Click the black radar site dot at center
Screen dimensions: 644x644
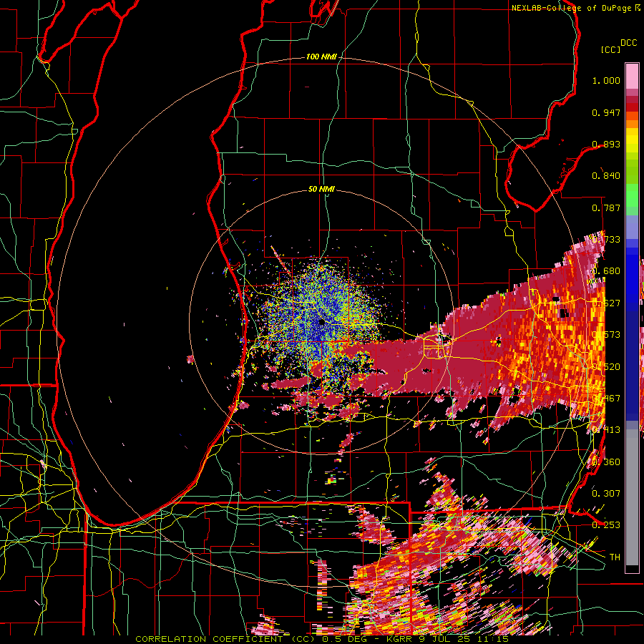pos(321,323)
